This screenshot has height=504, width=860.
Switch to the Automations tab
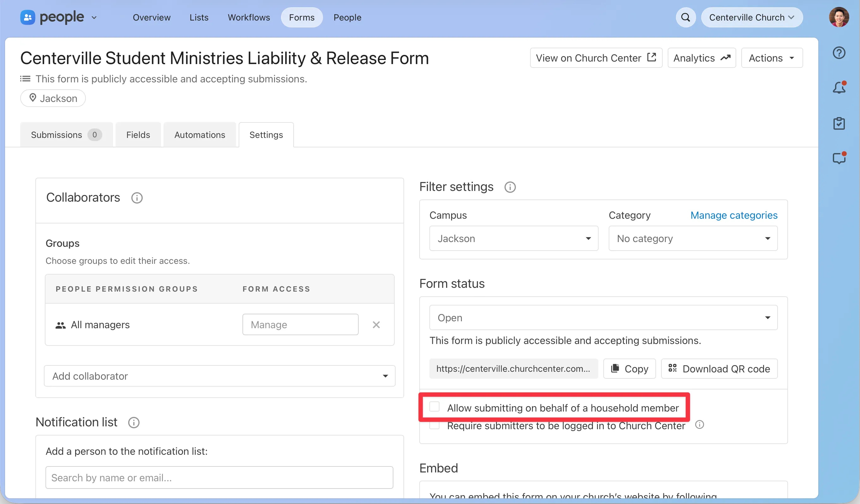tap(200, 135)
